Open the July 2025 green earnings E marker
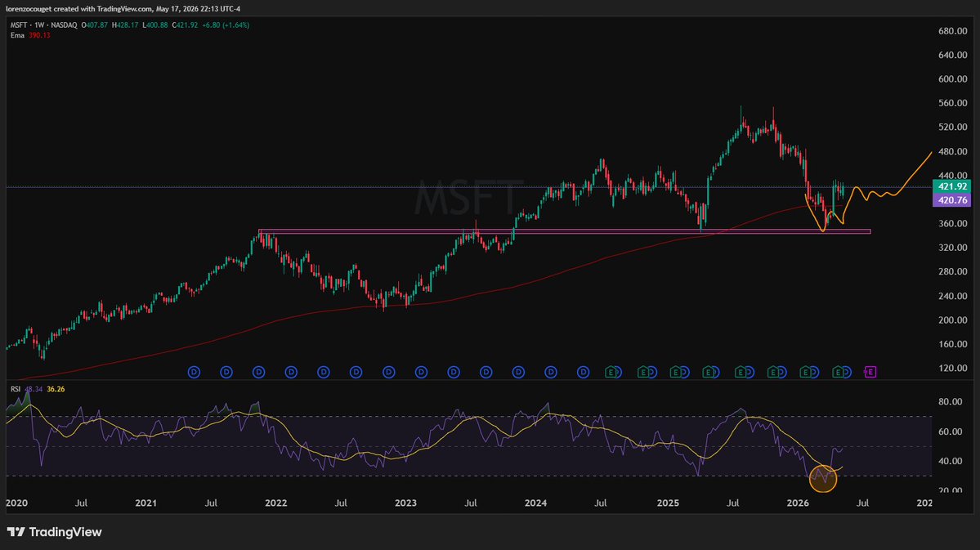 [740, 372]
